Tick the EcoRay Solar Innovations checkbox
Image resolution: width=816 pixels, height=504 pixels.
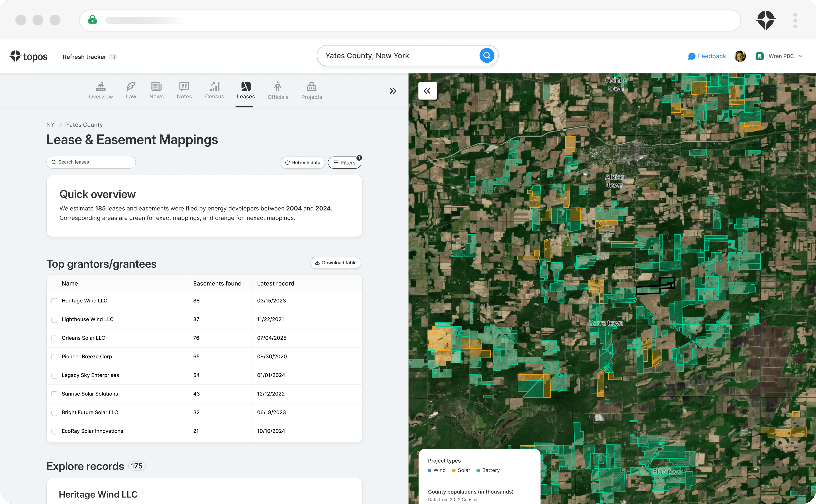(x=54, y=431)
